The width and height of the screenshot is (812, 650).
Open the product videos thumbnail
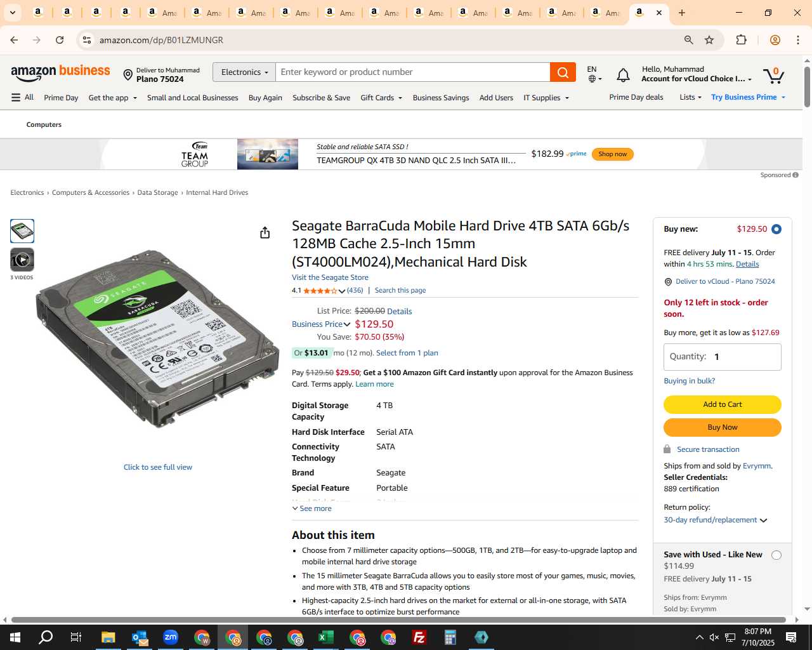tap(22, 260)
